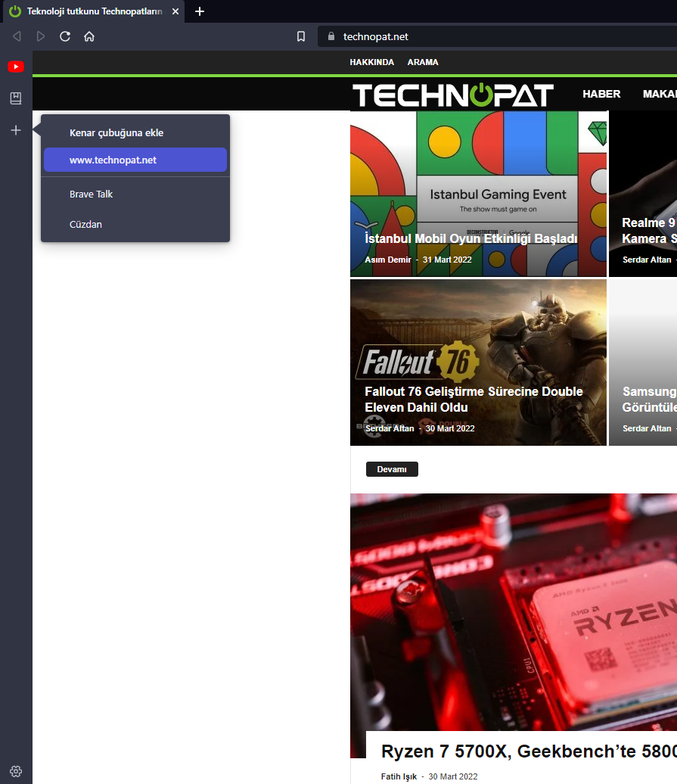The width and height of the screenshot is (677, 784).
Task: Choose Cüzdan from the sidebar menu
Action: (x=135, y=225)
